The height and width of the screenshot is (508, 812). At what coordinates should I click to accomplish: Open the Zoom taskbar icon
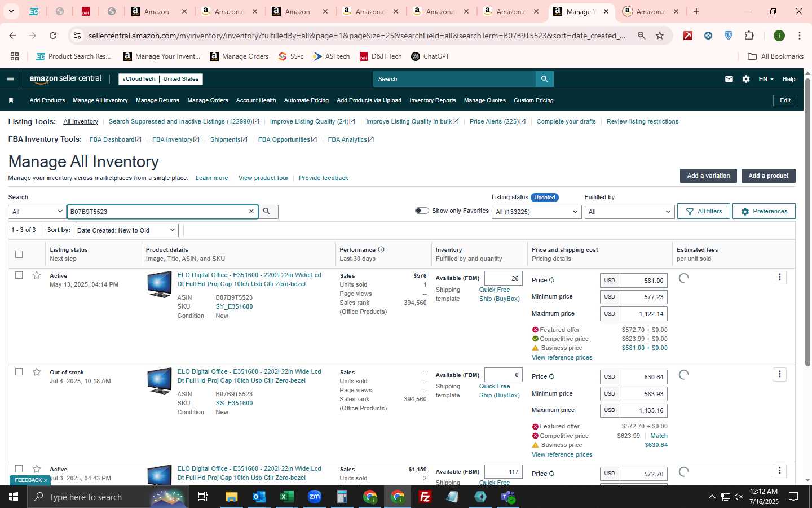pyautogui.click(x=314, y=497)
